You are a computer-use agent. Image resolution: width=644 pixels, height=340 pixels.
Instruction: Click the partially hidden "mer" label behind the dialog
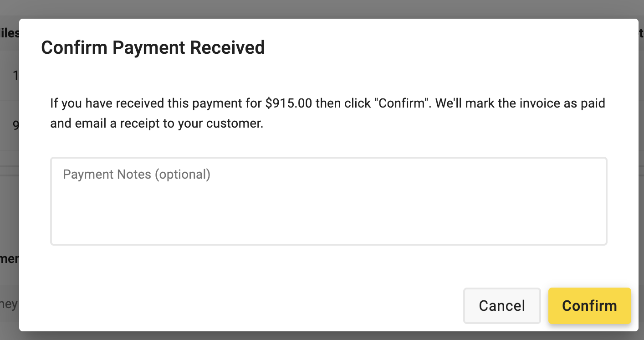point(10,259)
